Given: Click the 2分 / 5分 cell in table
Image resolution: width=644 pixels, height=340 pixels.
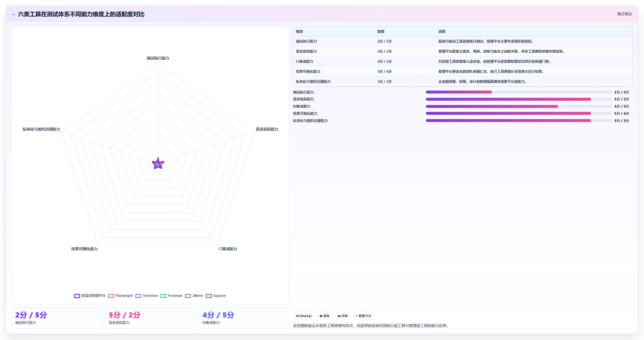Looking at the screenshot, I should (384, 41).
